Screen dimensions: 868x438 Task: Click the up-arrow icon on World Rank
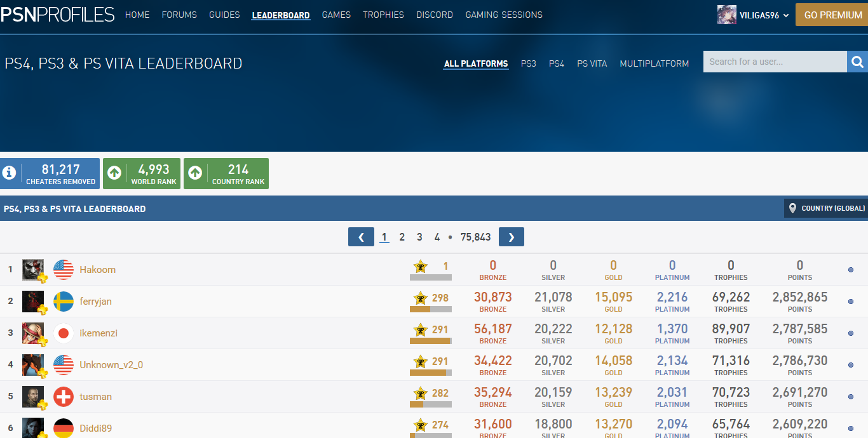(x=114, y=173)
